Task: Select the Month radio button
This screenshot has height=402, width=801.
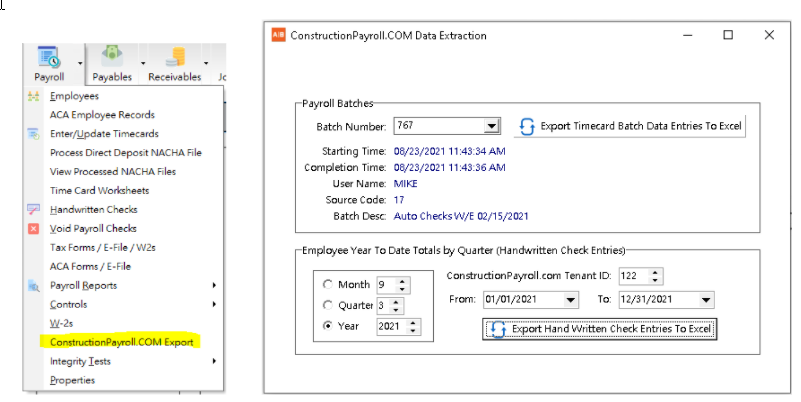Action: (328, 284)
